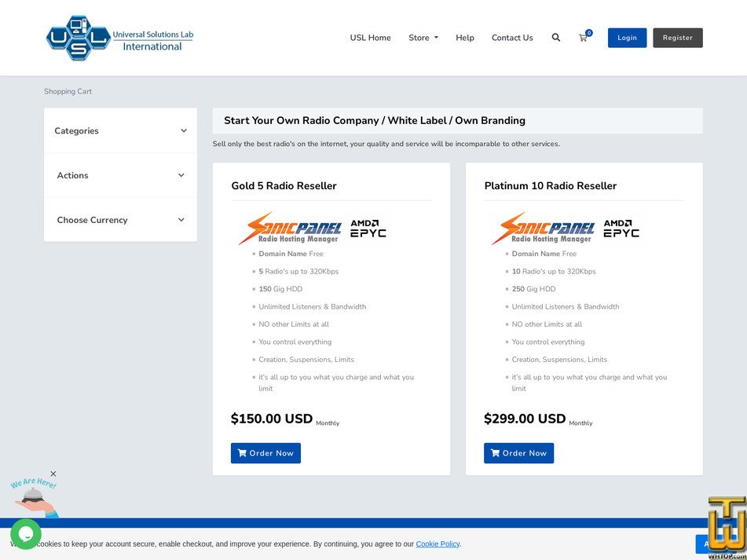This screenshot has width=747, height=560.
Task: Expand the Choose Currency panel
Action: tap(120, 220)
